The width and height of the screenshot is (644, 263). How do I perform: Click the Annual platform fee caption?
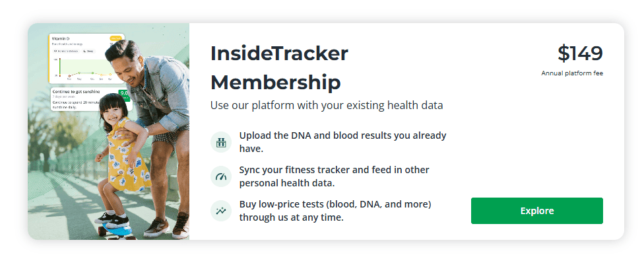[572, 73]
